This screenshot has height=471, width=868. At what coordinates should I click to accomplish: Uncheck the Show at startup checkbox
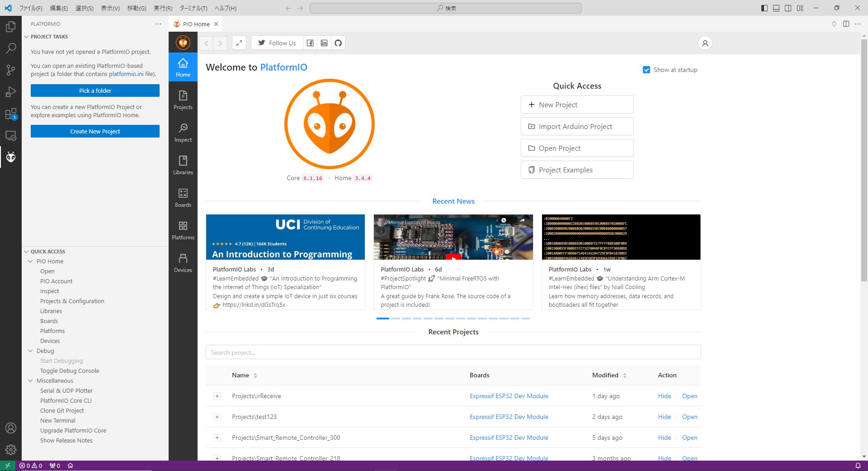[x=646, y=70]
